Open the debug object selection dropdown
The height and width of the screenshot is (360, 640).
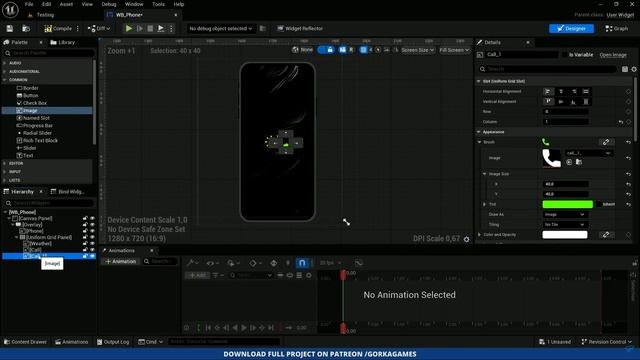[x=220, y=29]
